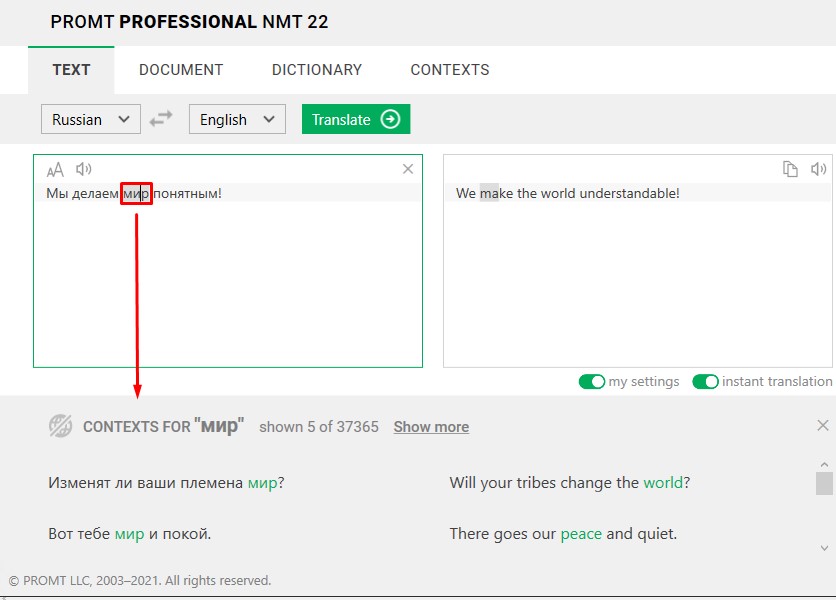Viewport: 836px width, 600px height.
Task: Close the Contexts panel
Action: click(823, 425)
